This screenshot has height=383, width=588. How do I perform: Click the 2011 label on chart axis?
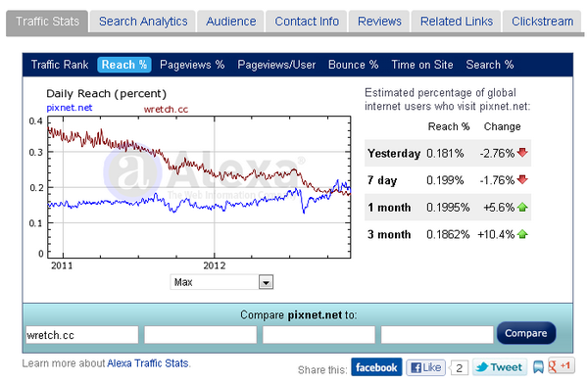click(x=62, y=265)
